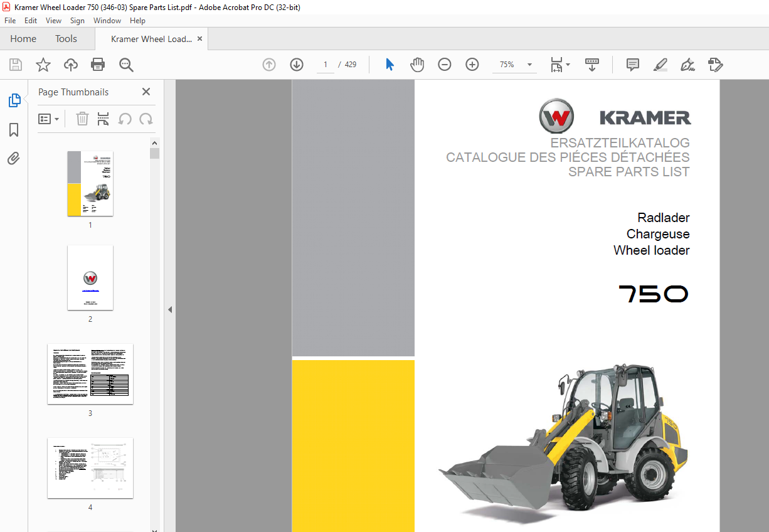Image resolution: width=769 pixels, height=532 pixels.
Task: Zoom in with plus icon
Action: [472, 65]
